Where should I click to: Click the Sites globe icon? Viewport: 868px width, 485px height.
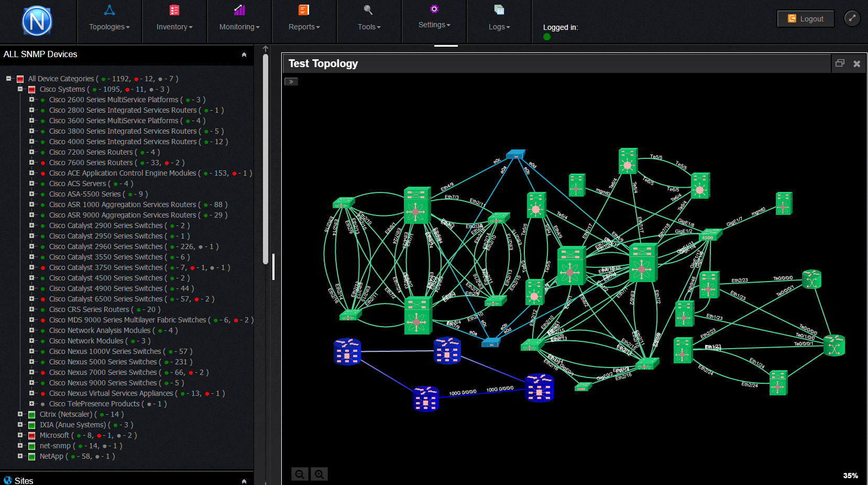click(8, 480)
